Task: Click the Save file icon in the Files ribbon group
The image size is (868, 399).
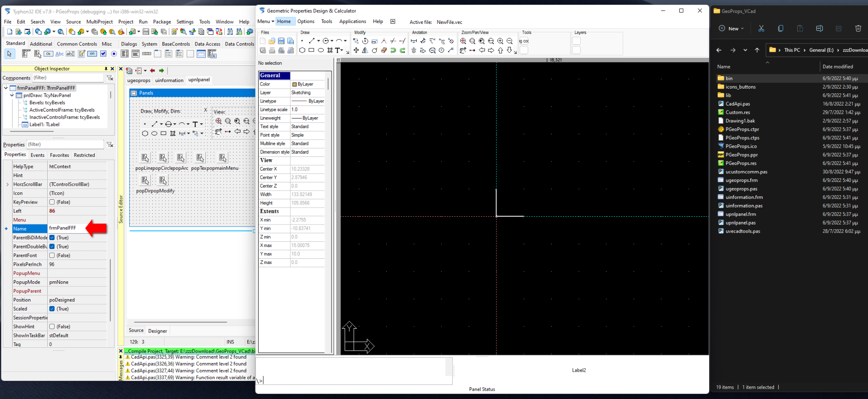Action: (x=281, y=41)
